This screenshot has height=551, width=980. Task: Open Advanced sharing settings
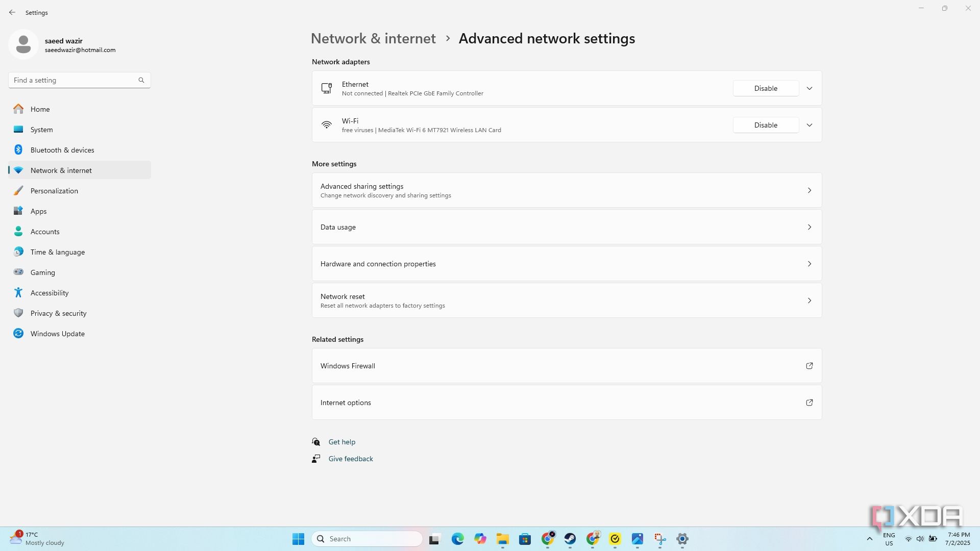567,190
